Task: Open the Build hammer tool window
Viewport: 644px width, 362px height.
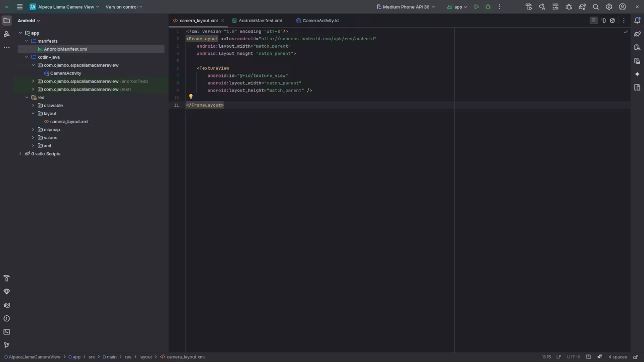Action: tap(7, 278)
